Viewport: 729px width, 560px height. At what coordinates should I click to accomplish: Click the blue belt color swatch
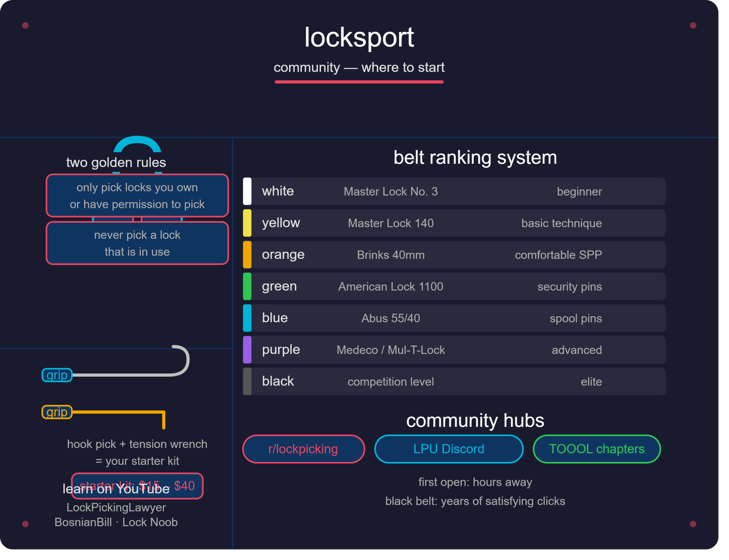[x=247, y=318]
